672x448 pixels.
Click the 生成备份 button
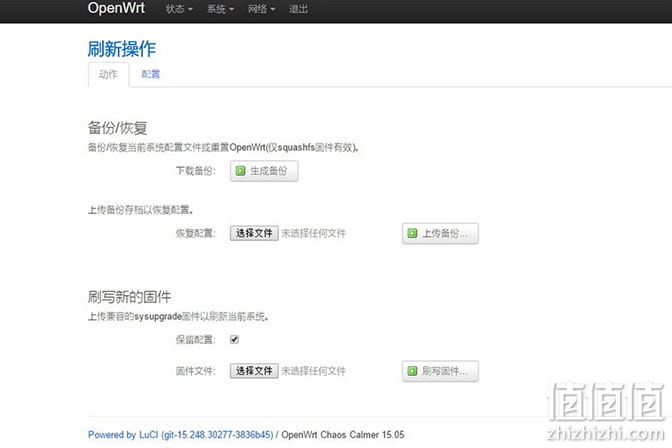pos(264,171)
